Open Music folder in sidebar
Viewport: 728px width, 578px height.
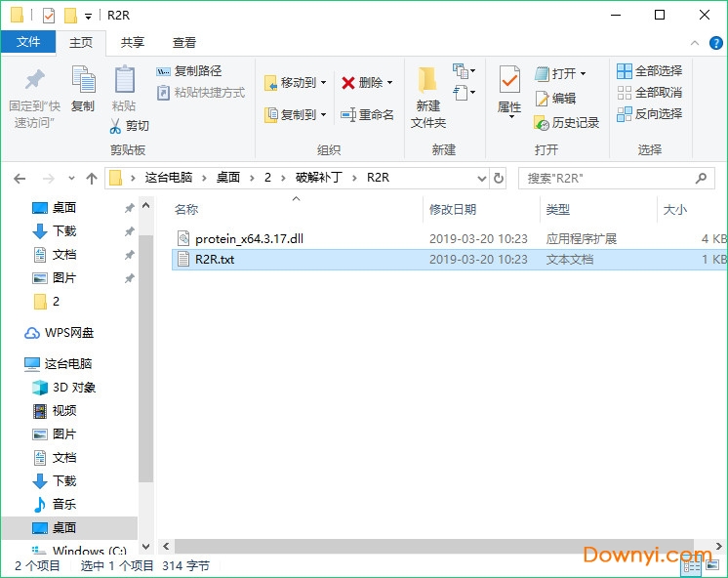coord(55,504)
